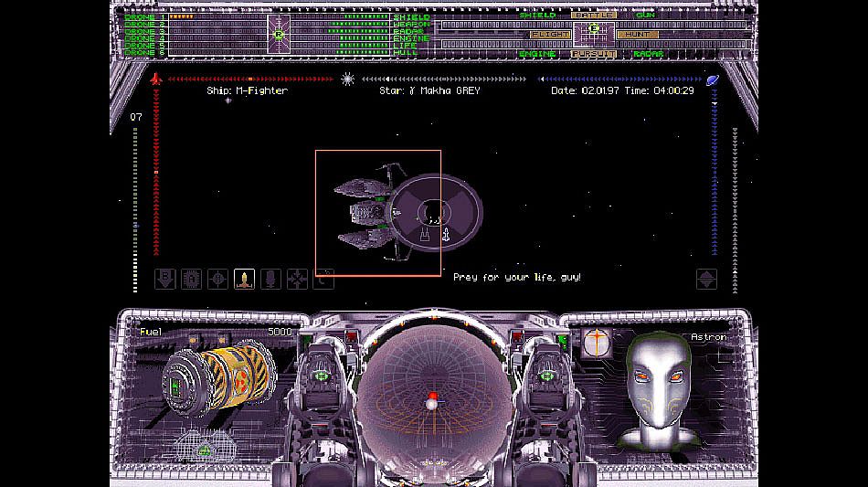Switch to PURSUIT mode
The image size is (868, 487).
pos(594,54)
